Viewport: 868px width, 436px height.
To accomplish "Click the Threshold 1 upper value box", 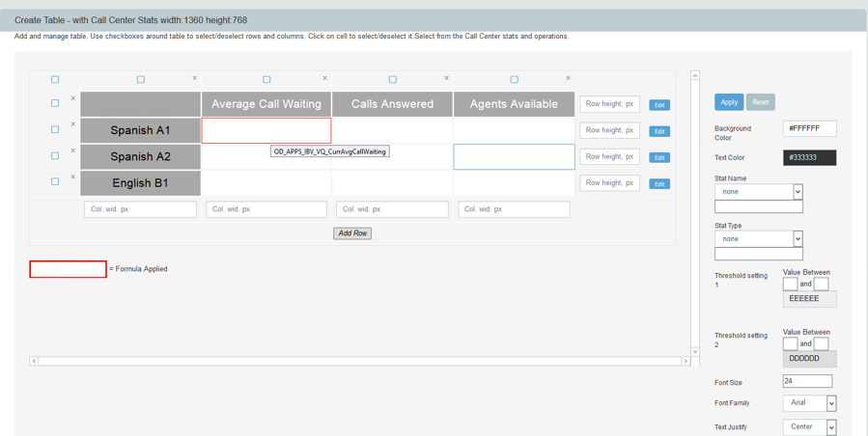I will click(822, 284).
